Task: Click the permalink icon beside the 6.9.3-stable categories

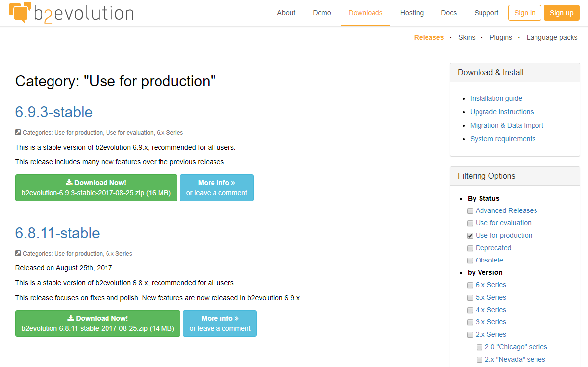Action: (x=18, y=132)
